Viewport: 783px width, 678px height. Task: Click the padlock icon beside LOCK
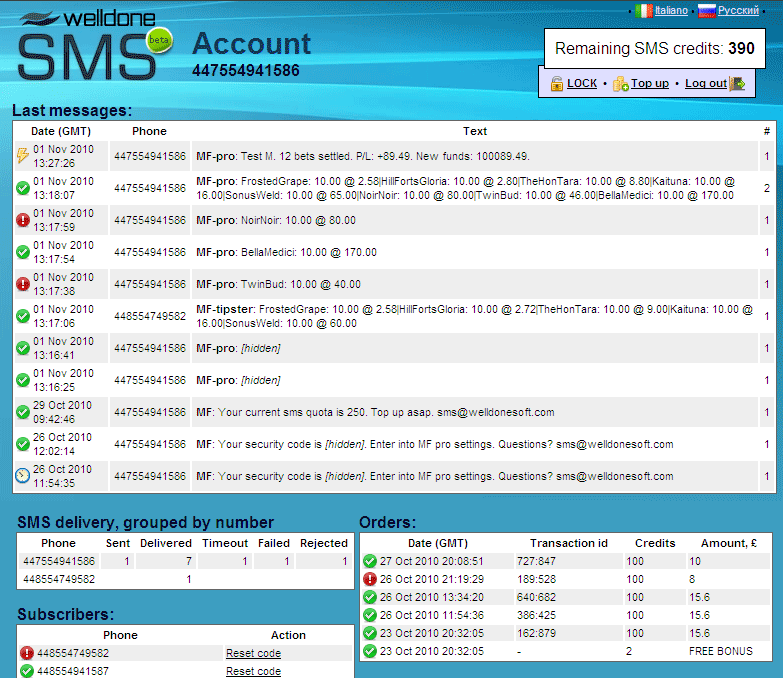pos(556,84)
